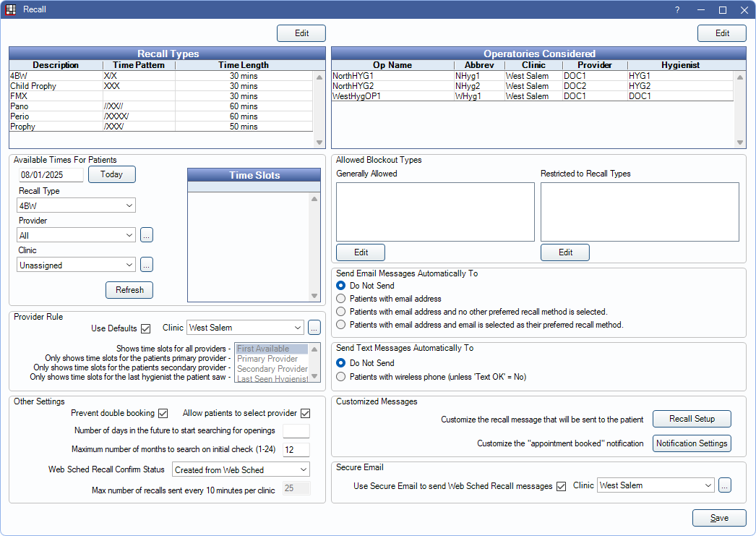The width and height of the screenshot is (756, 536).
Task: Select 'Patients with wireless phone' text option
Action: coord(342,377)
